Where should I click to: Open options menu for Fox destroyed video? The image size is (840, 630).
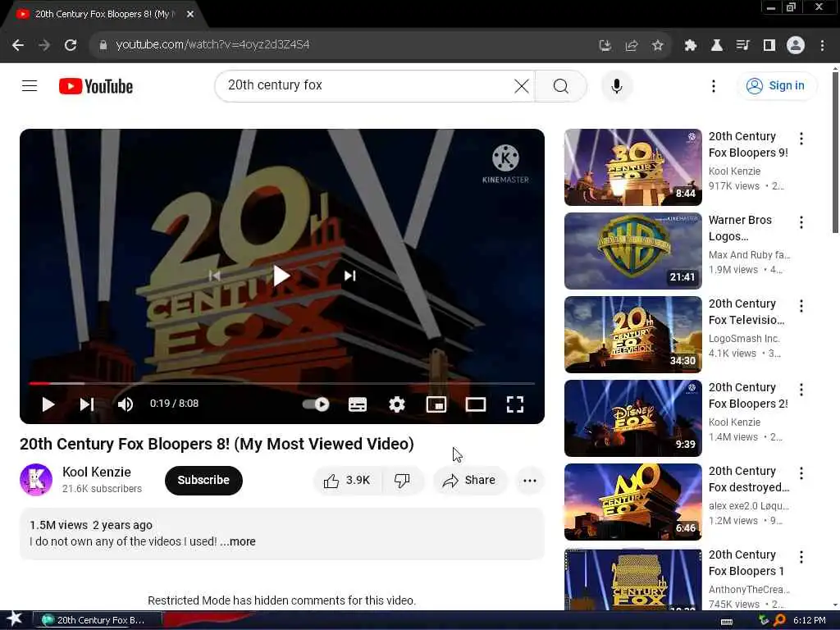point(801,473)
